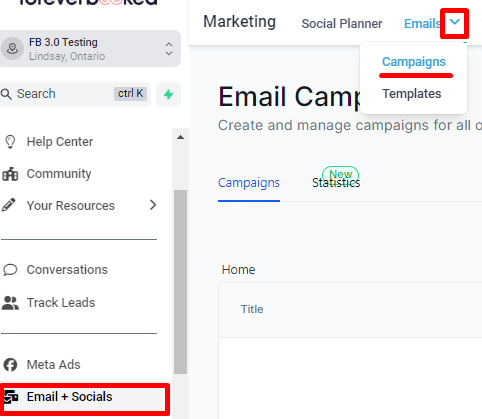The image size is (482, 419).
Task: Choose Templates from the Emails dropdown
Action: (x=412, y=94)
